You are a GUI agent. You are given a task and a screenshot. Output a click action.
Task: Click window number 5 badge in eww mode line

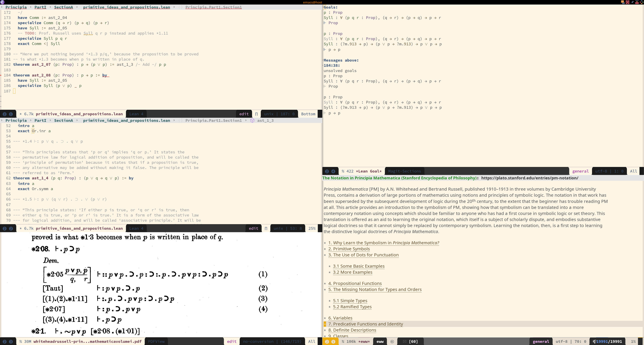click(333, 341)
